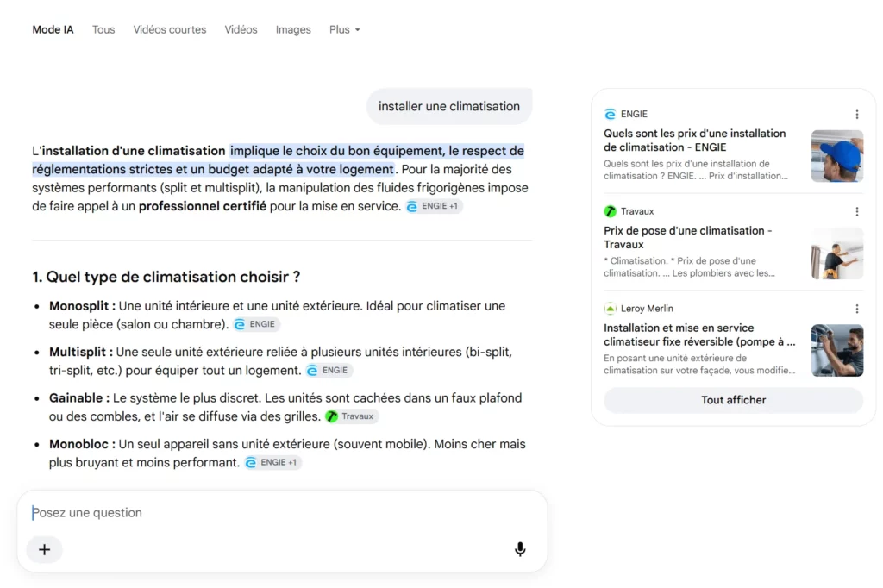Click the Leroy Merlin snippet 'En posant une unité extérieure'

(699, 365)
